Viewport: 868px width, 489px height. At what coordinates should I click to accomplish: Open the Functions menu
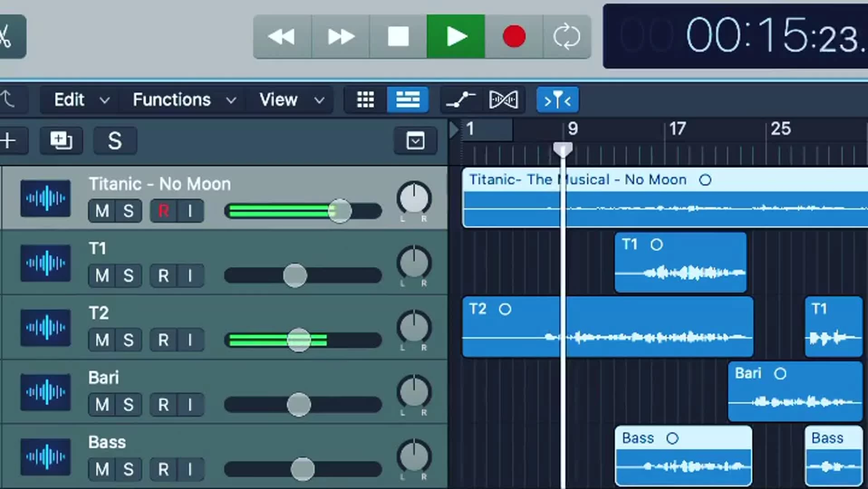[x=183, y=100]
